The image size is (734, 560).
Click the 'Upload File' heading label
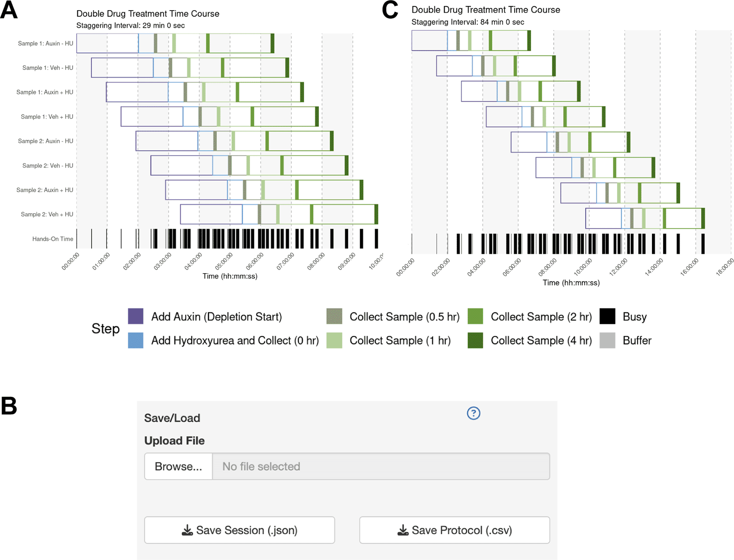tap(175, 441)
